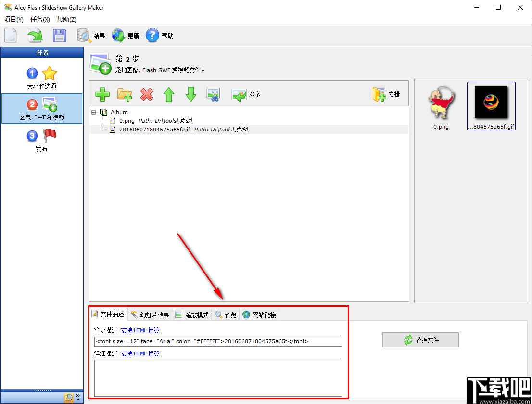Add folder with folder plus icon
Screen dimensions: 532x404
[x=125, y=94]
